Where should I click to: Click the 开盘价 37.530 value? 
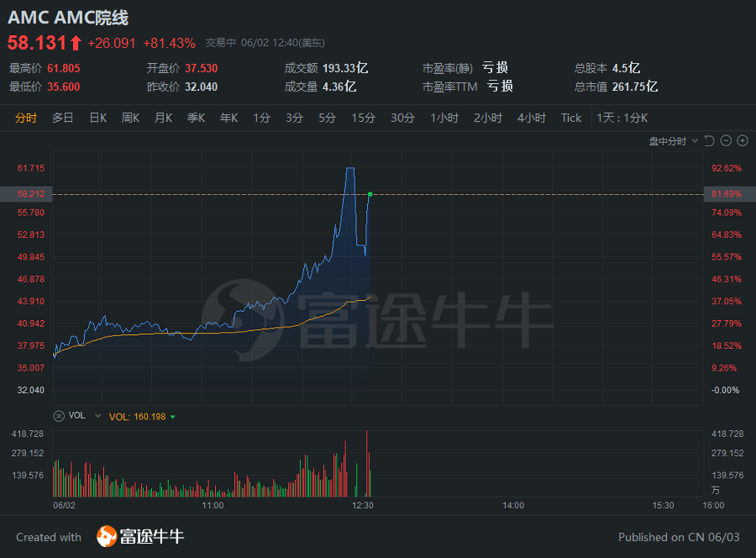(202, 68)
